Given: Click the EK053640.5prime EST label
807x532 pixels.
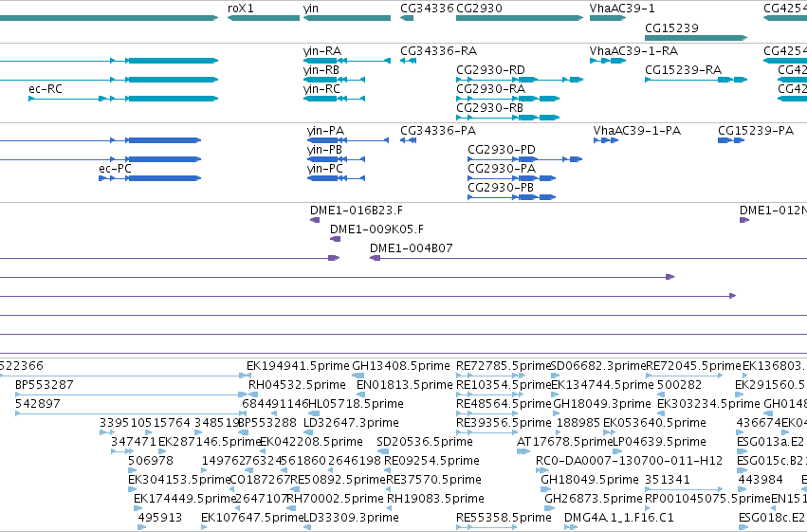Looking at the screenshot, I should pyautogui.click(x=654, y=423).
